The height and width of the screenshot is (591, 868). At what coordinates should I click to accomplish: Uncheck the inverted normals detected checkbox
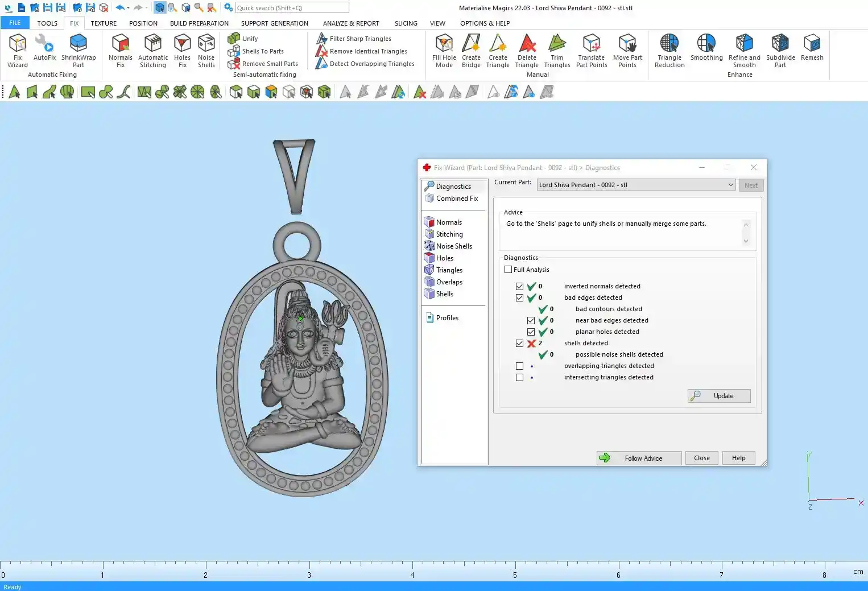coord(519,287)
